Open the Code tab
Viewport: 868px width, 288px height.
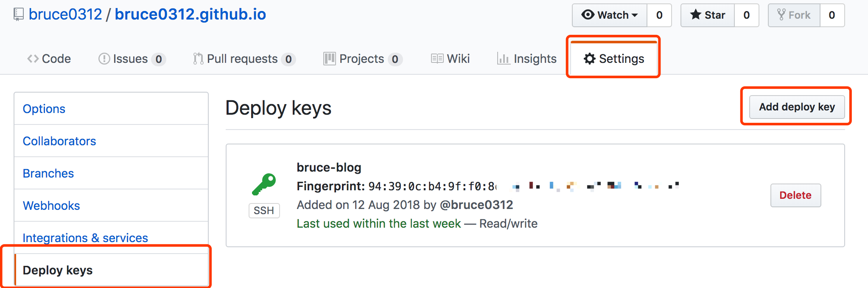[x=49, y=59]
